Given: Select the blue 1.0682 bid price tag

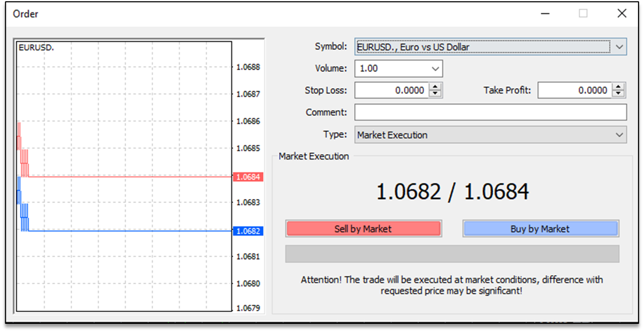Looking at the screenshot, I should pos(248,231).
